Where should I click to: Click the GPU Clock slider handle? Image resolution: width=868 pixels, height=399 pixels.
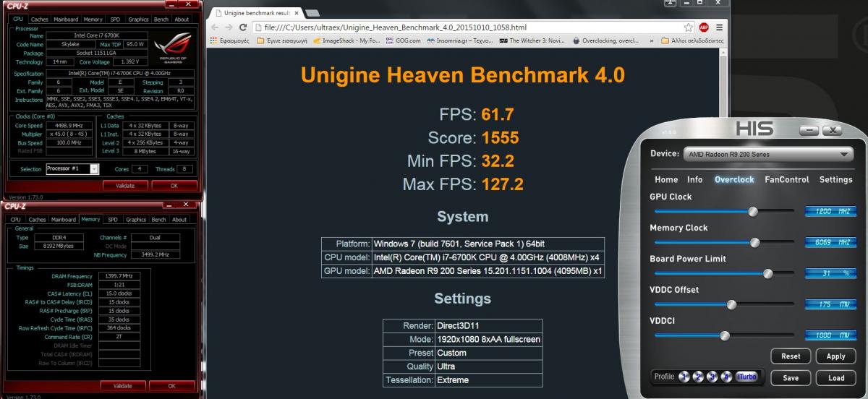pyautogui.click(x=753, y=212)
